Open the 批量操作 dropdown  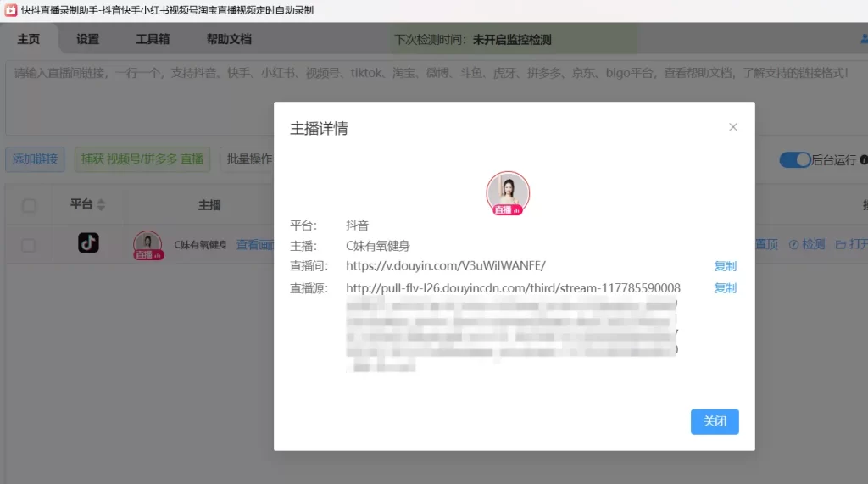pos(248,159)
